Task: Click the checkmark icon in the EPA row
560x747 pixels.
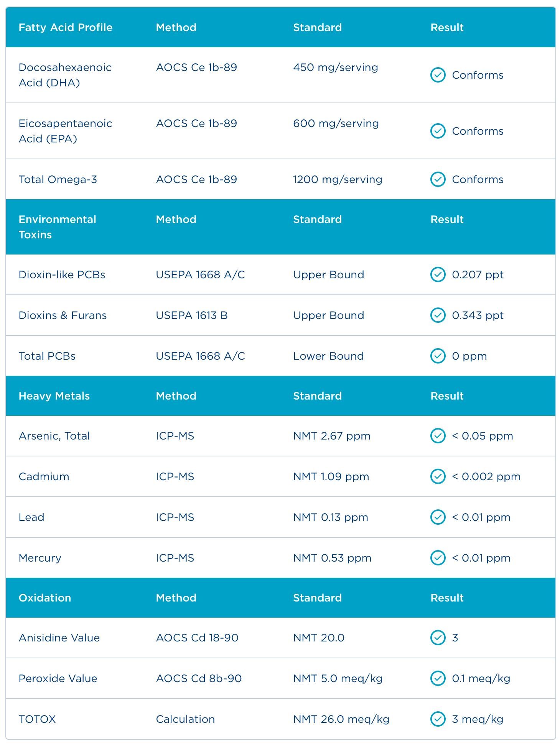Action: pos(438,131)
